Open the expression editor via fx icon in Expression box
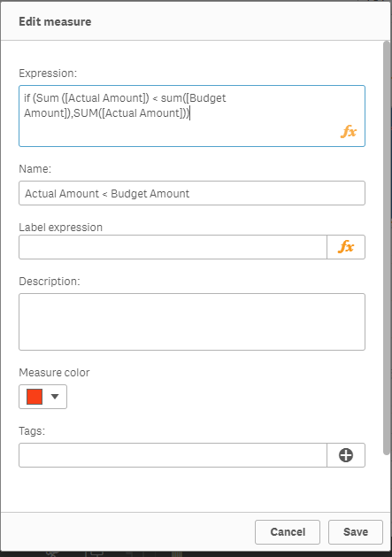The width and height of the screenshot is (392, 557). pyautogui.click(x=349, y=131)
